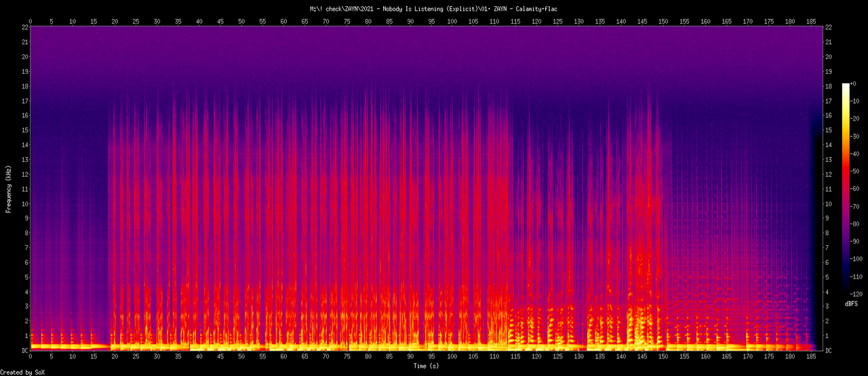Click "13" on the left frequency axis
868x376 pixels.
[24, 159]
